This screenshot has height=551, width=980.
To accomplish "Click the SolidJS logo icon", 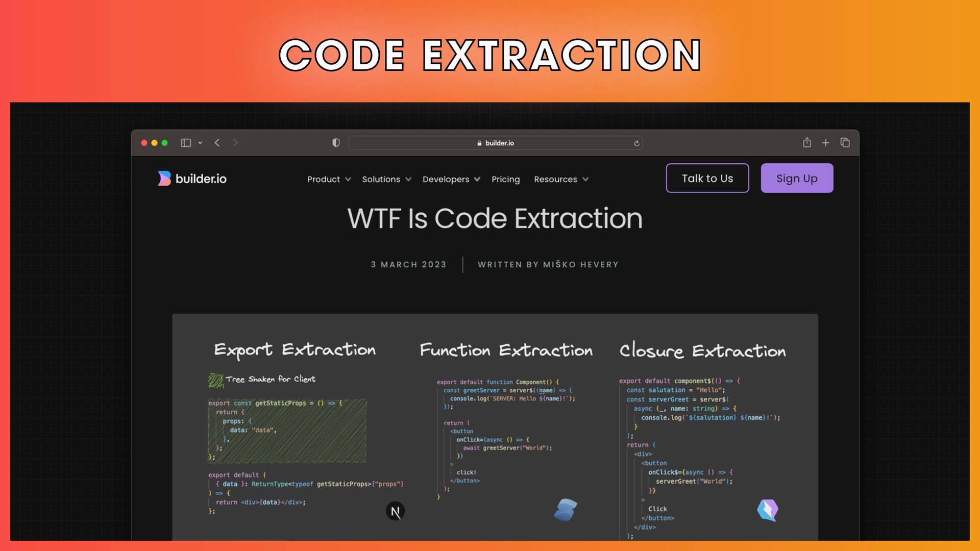I will (566, 510).
